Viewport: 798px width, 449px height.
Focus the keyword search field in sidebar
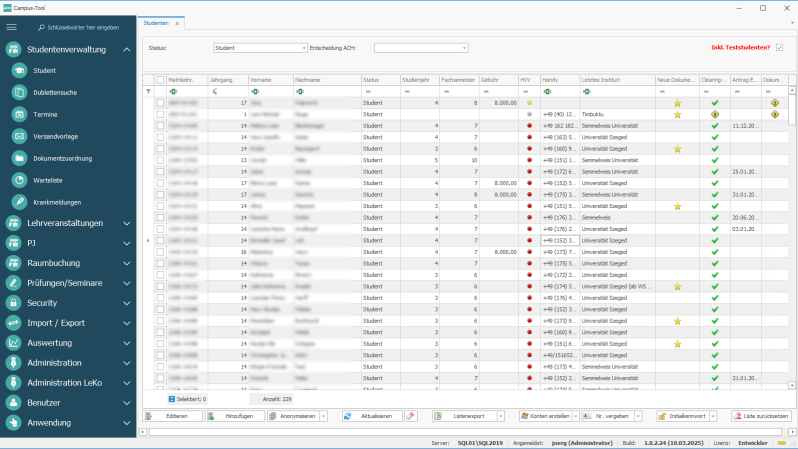click(x=83, y=27)
